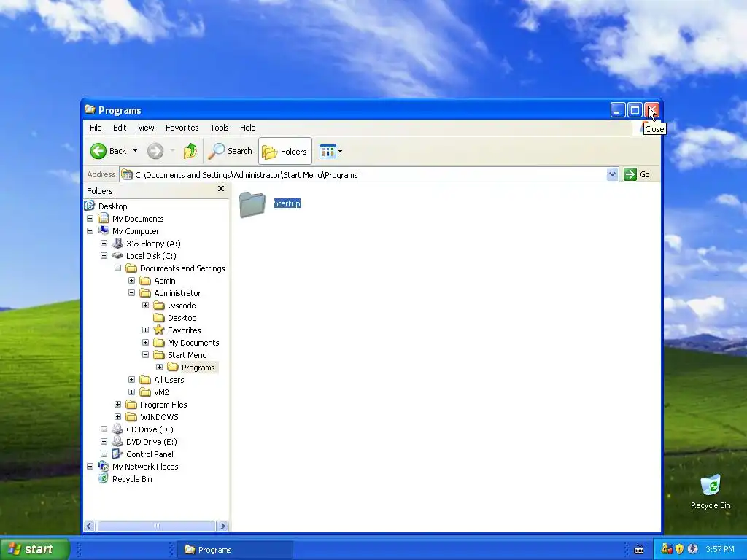Expand the Admin folder node
This screenshot has height=560, width=747.
pos(131,281)
